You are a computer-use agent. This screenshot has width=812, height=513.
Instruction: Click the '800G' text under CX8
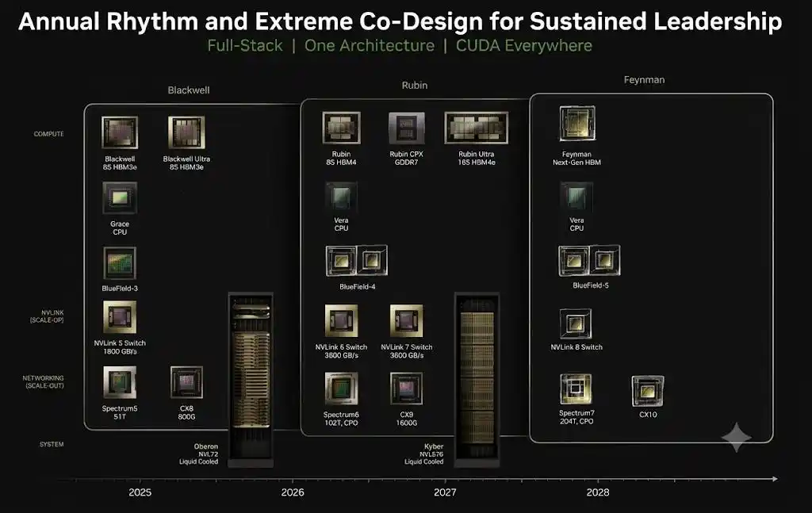[x=186, y=417]
